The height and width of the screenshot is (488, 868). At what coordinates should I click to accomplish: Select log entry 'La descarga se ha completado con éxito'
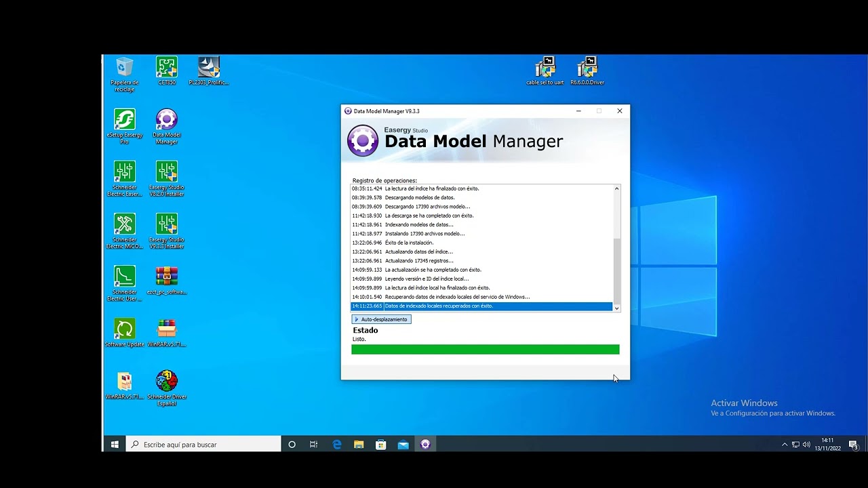click(481, 216)
